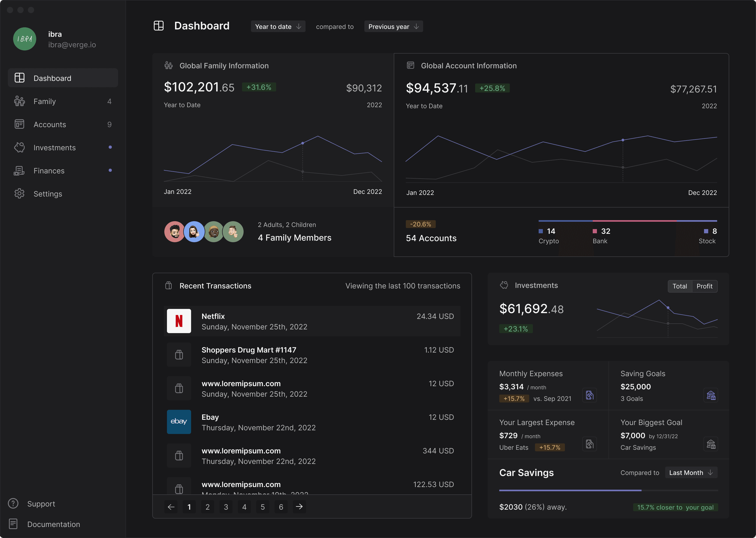This screenshot has width=756, height=538.
Task: Click the Bank accounts legend swatch
Action: tap(595, 231)
